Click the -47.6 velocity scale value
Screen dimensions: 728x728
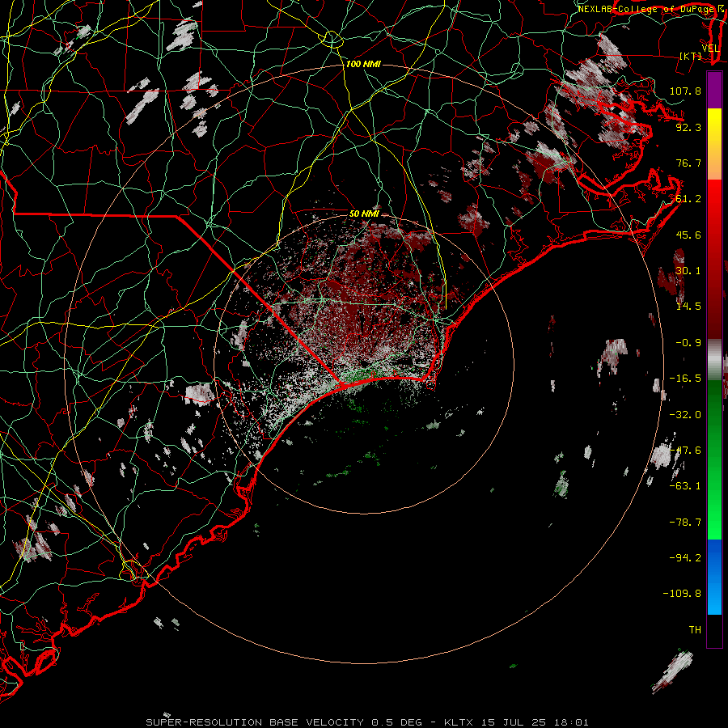685,451
